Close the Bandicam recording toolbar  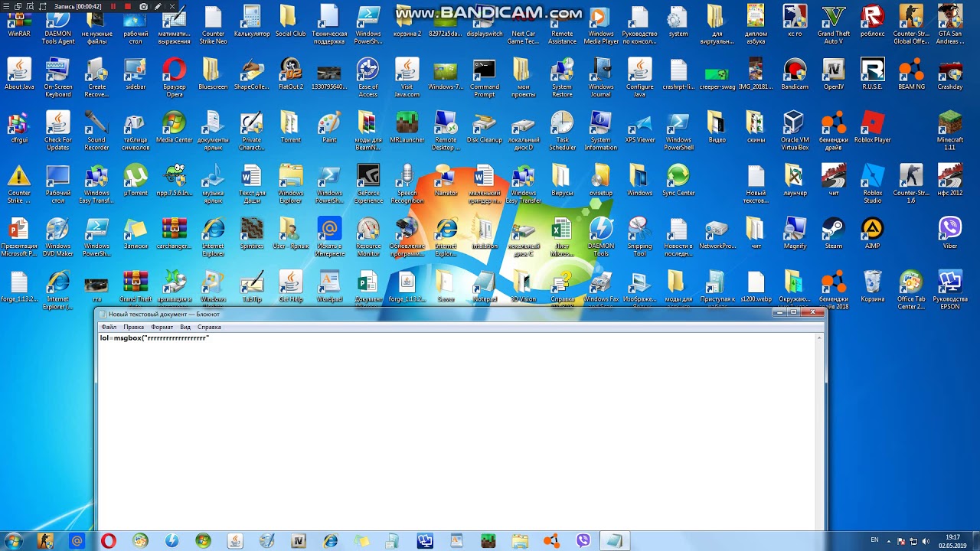click(174, 6)
